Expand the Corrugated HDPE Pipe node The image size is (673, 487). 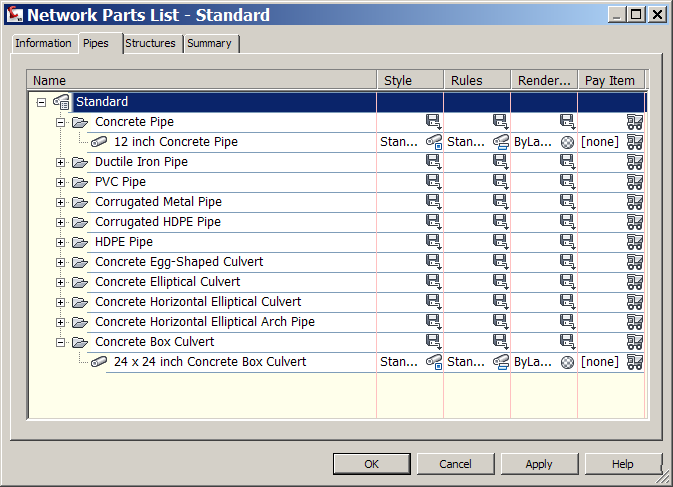coord(60,222)
